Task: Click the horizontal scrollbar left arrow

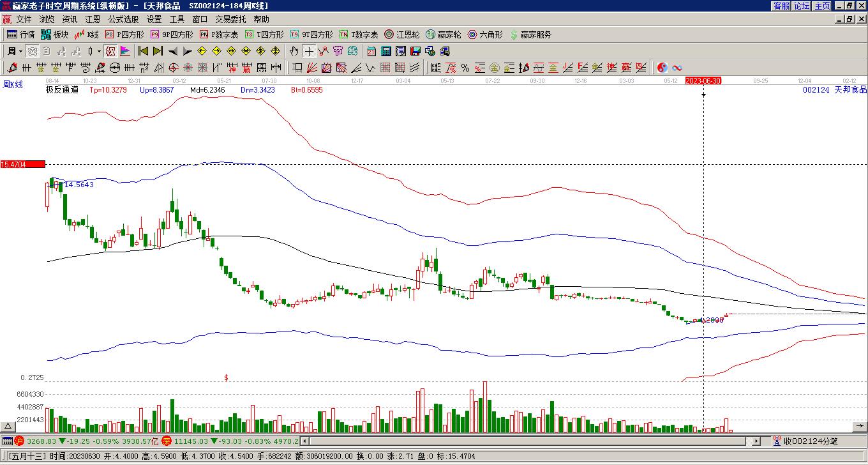Action: [x=304, y=441]
